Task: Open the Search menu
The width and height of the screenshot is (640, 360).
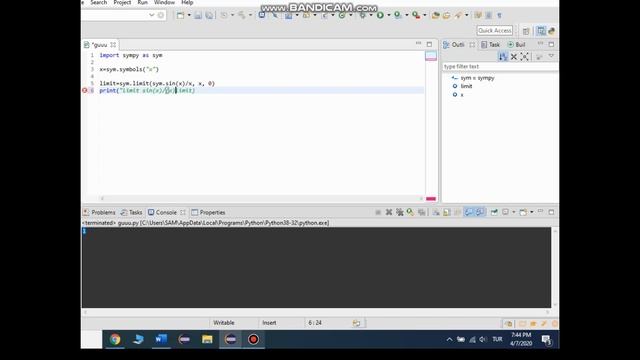Action: 99,2
